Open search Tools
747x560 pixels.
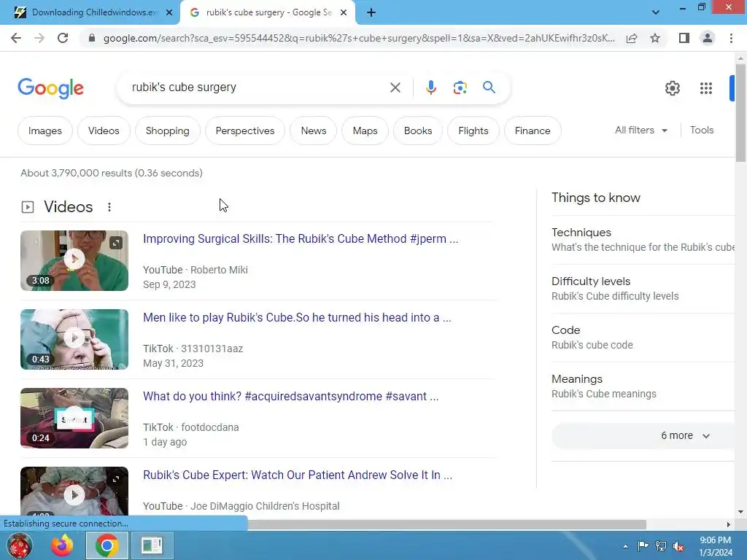pyautogui.click(x=702, y=130)
